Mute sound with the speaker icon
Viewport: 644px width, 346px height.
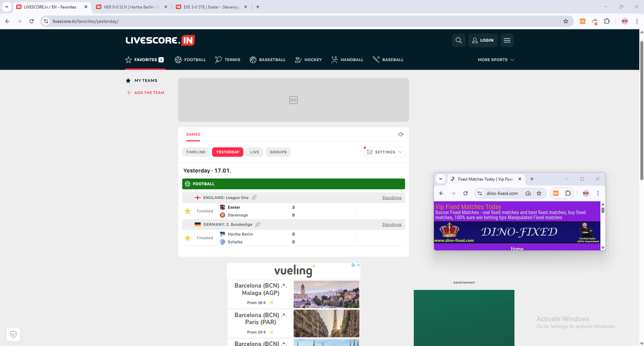400,134
